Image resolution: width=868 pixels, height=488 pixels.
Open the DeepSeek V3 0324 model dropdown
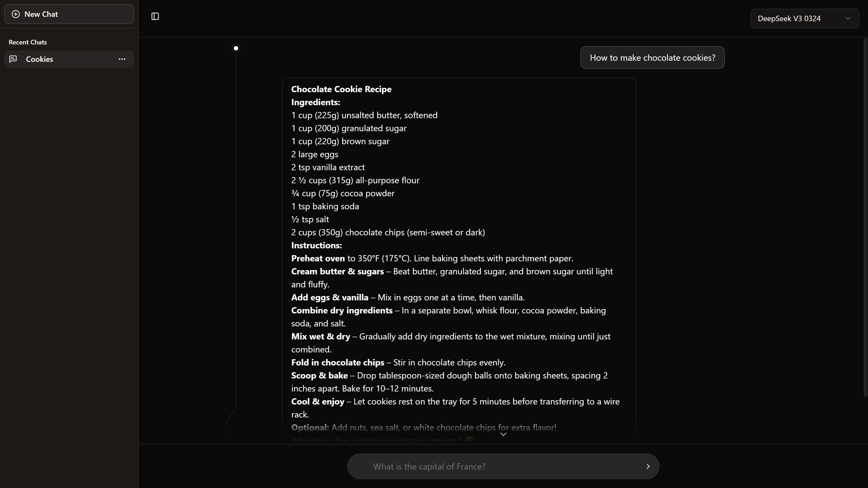789,18
